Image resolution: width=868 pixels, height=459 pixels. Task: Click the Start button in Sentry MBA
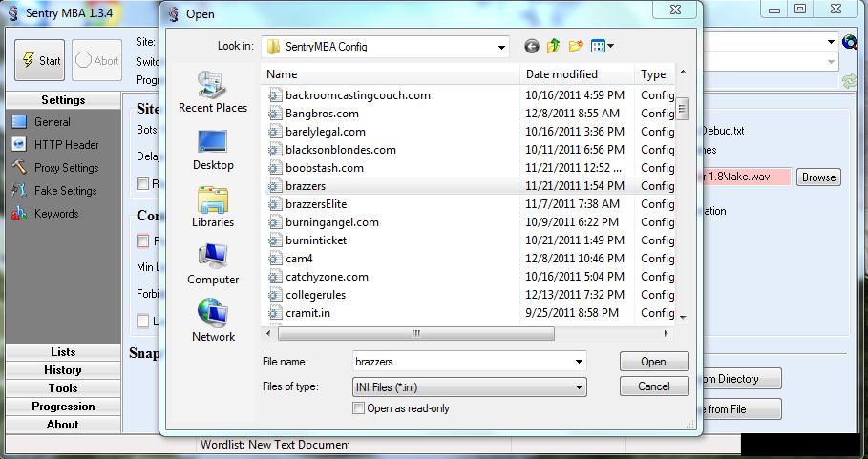(39, 60)
